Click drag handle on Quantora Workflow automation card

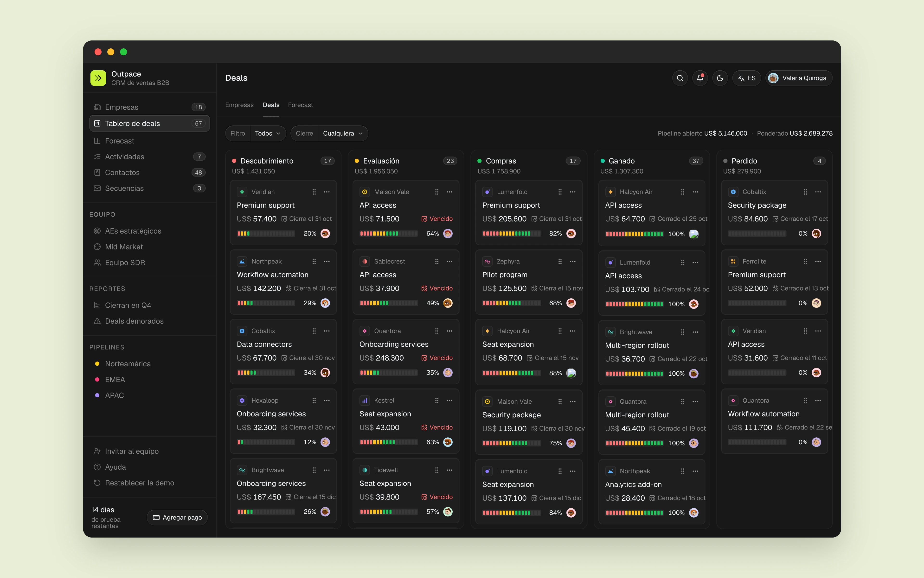tap(805, 401)
